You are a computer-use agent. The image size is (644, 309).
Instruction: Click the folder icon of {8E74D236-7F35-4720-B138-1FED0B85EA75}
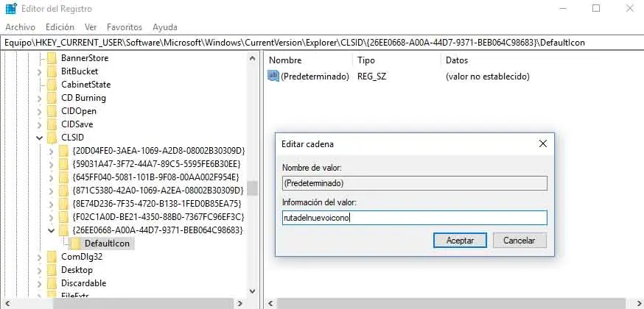tap(63, 204)
